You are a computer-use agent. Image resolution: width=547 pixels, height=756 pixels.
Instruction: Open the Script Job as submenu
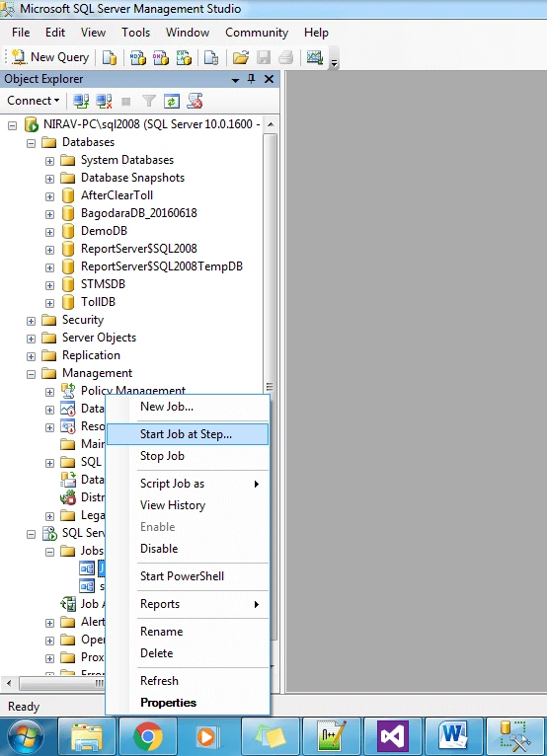click(188, 484)
